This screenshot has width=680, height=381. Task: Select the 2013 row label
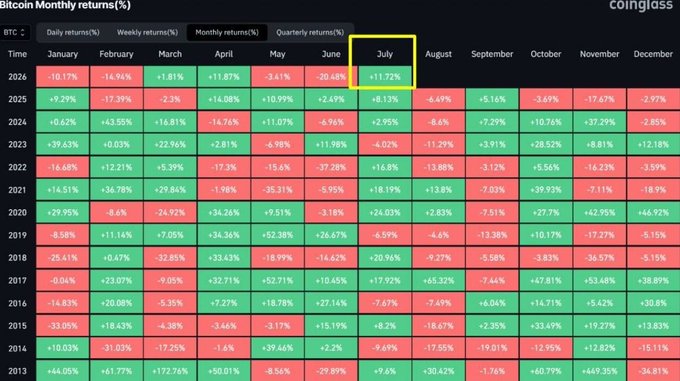click(17, 371)
